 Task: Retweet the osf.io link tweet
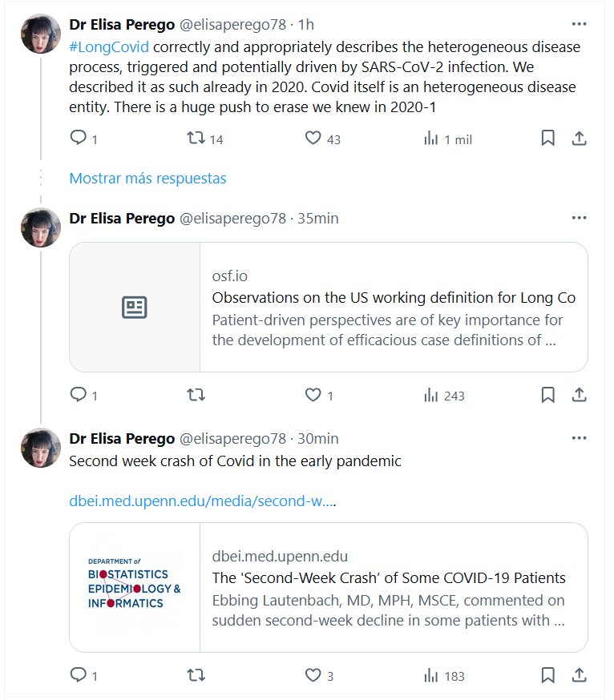tap(195, 395)
